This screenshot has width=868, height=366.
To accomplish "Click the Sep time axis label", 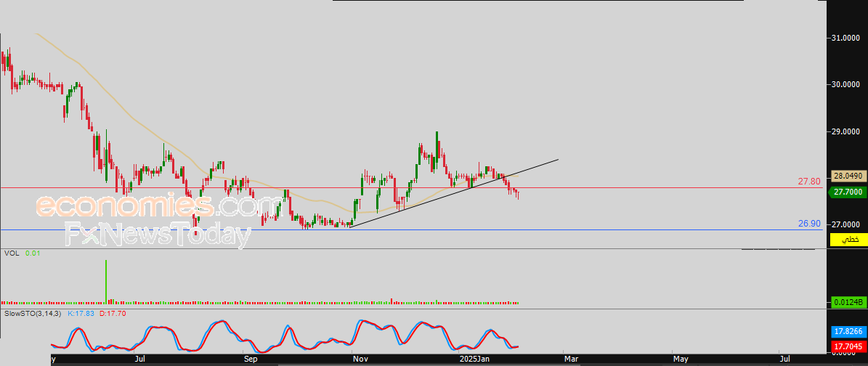I will click(x=251, y=359).
